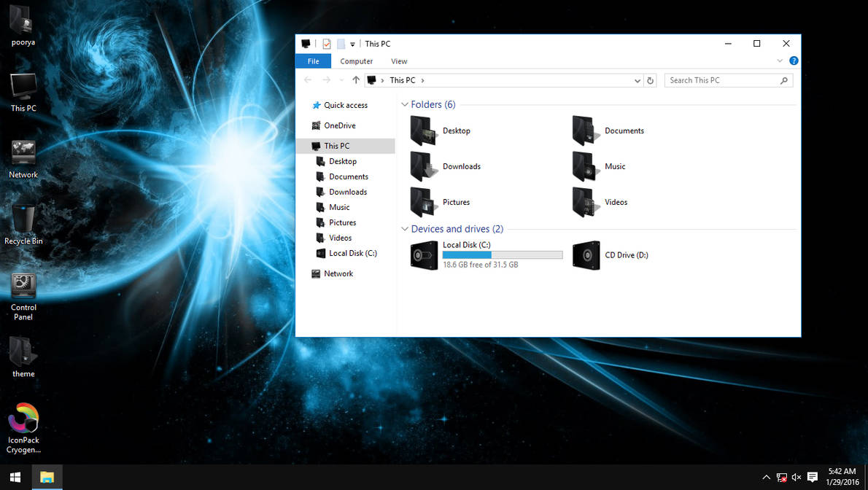
Task: Click the Local Disk (C:) usage bar
Action: click(502, 254)
